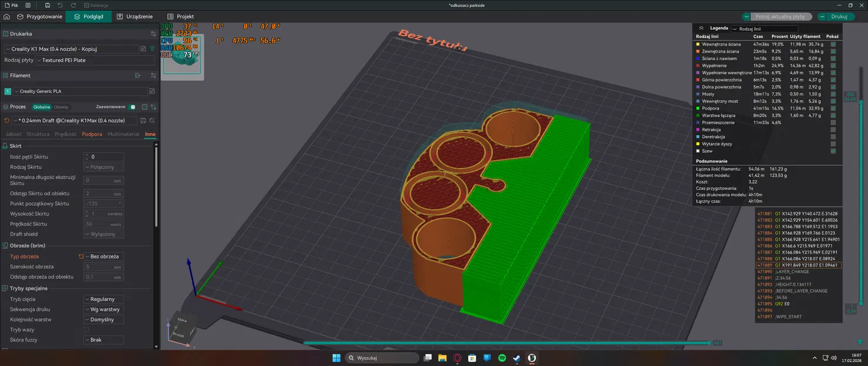This screenshot has height=366, width=868.
Task: Open the list-style menu icon next to Plik
Action: click(x=28, y=5)
